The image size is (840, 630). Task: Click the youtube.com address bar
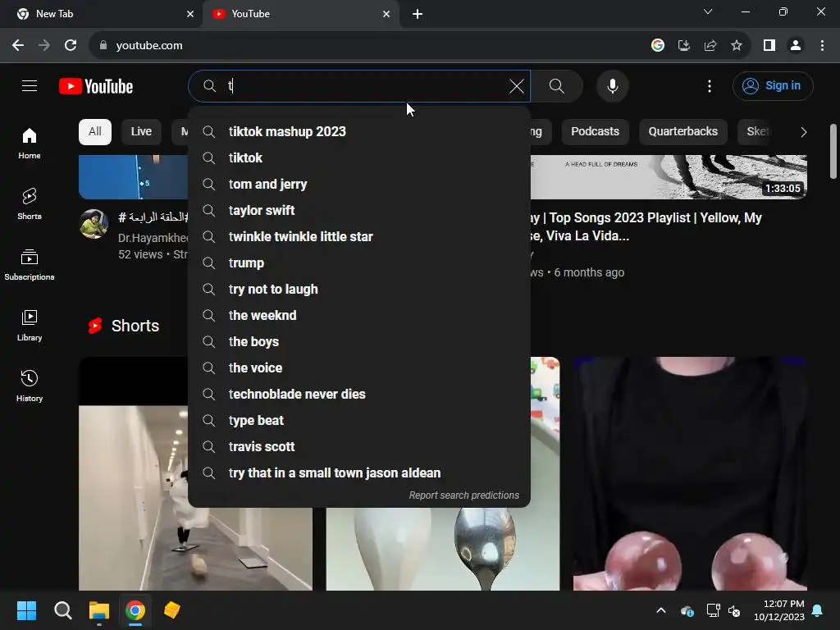coord(370,46)
